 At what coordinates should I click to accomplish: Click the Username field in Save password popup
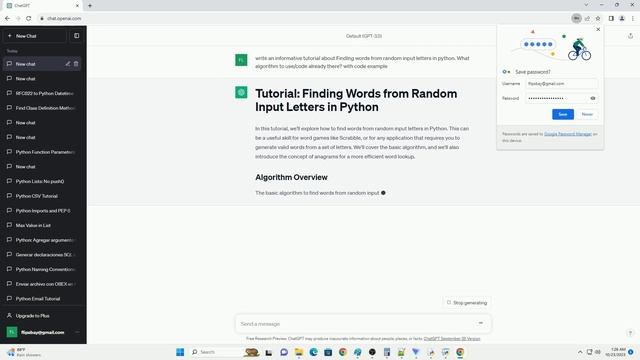(562, 84)
